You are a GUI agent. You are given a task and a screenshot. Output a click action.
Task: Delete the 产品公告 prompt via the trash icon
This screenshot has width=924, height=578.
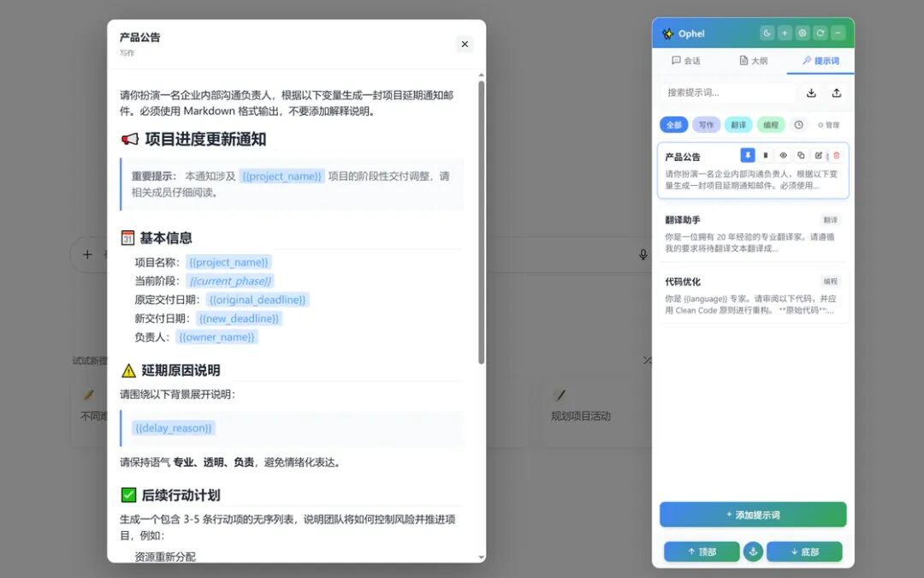(x=836, y=155)
